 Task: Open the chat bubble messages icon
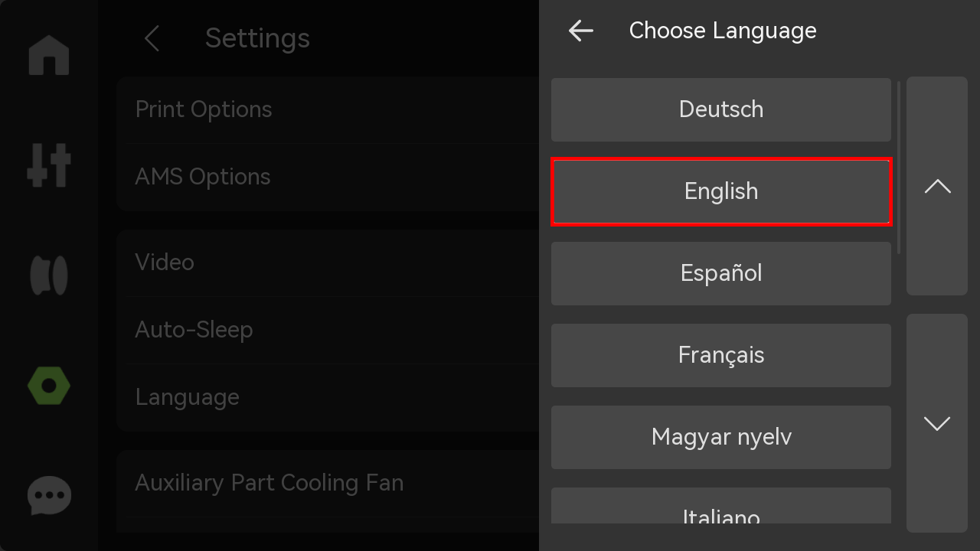49,496
